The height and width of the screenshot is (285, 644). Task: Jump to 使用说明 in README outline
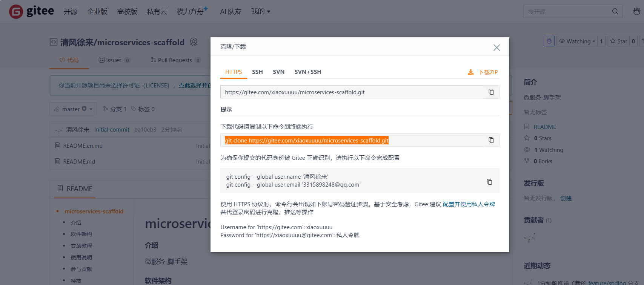[81, 257]
